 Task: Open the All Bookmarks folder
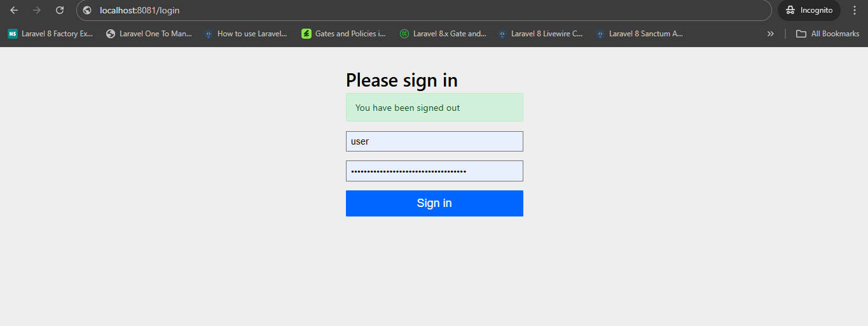828,34
